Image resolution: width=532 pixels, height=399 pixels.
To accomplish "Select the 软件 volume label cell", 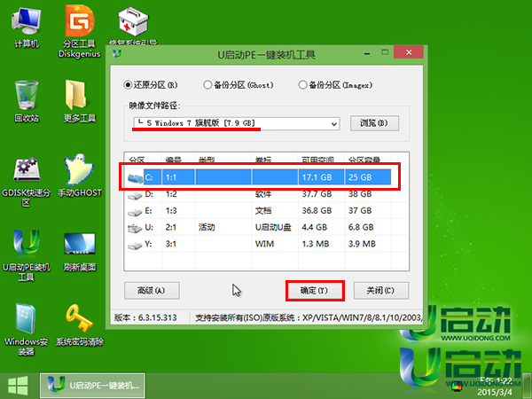I will pos(263,194).
